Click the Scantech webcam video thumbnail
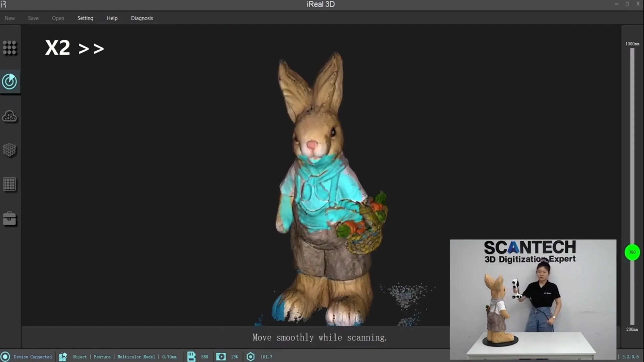 click(533, 299)
